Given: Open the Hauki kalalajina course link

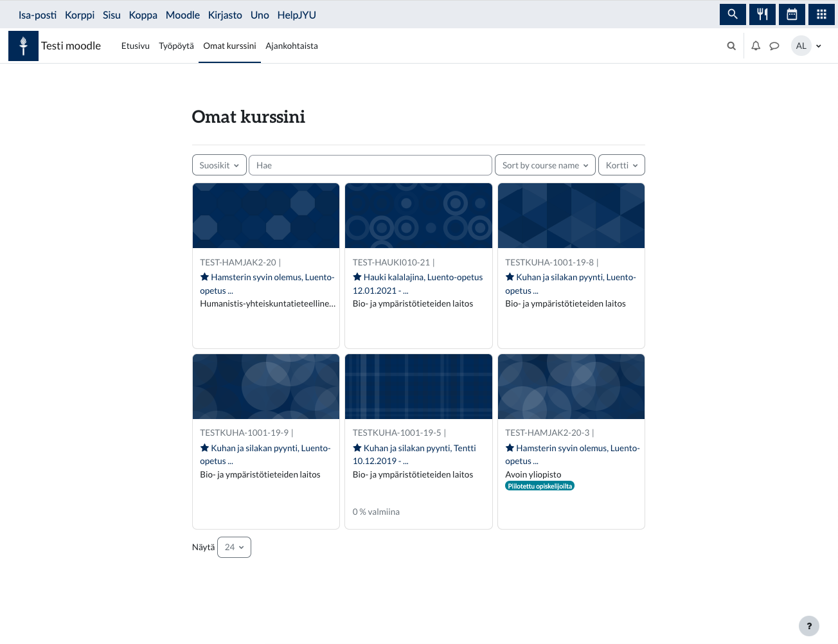Looking at the screenshot, I should pos(423,278).
